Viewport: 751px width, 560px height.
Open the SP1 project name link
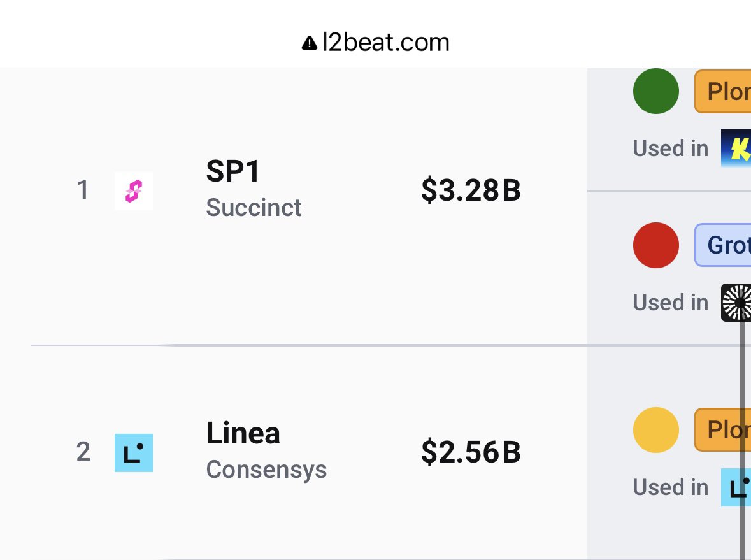pos(233,171)
